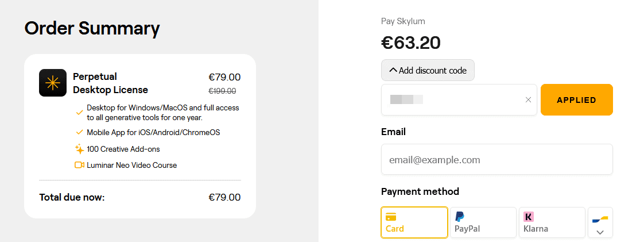The image size is (644, 242).
Task: Focus the Email input field
Action: [496, 159]
